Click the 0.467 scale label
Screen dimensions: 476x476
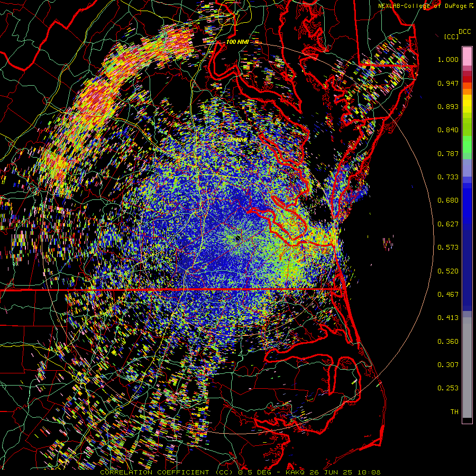(x=448, y=295)
